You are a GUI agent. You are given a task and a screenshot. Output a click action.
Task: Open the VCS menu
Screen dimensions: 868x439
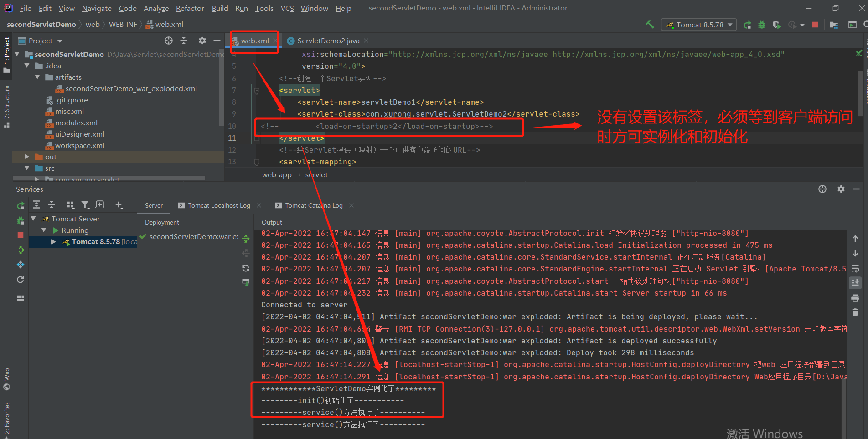point(287,8)
